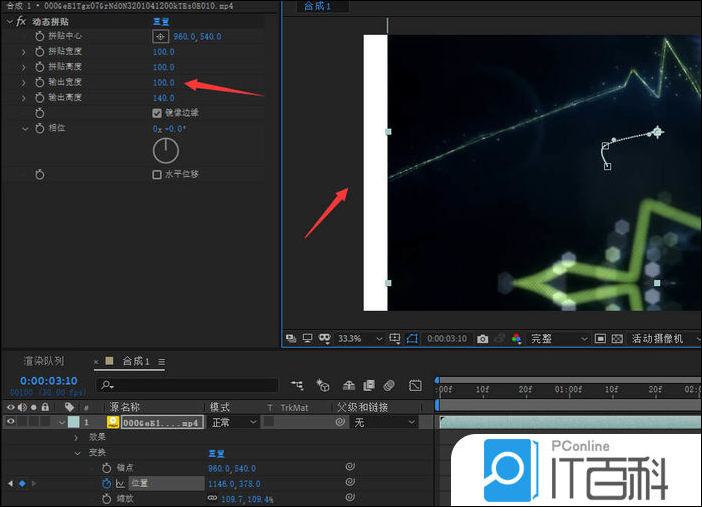Click the region of interest icon

click(396, 339)
